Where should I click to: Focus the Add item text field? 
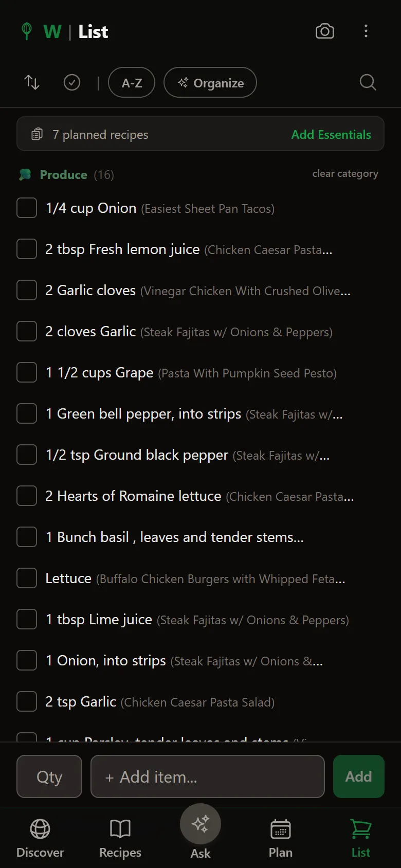pyautogui.click(x=208, y=776)
